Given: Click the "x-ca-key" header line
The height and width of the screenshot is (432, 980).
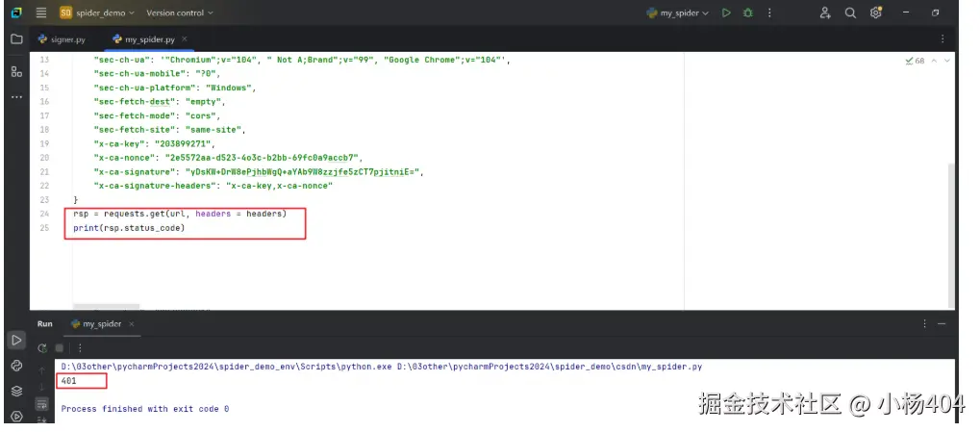Looking at the screenshot, I should pos(155,143).
